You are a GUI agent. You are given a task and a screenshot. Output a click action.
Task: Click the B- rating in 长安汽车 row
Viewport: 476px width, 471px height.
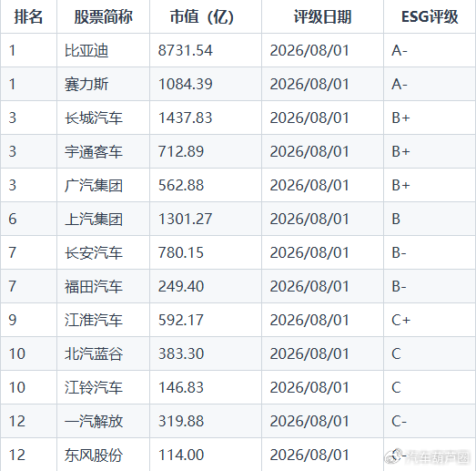point(399,253)
